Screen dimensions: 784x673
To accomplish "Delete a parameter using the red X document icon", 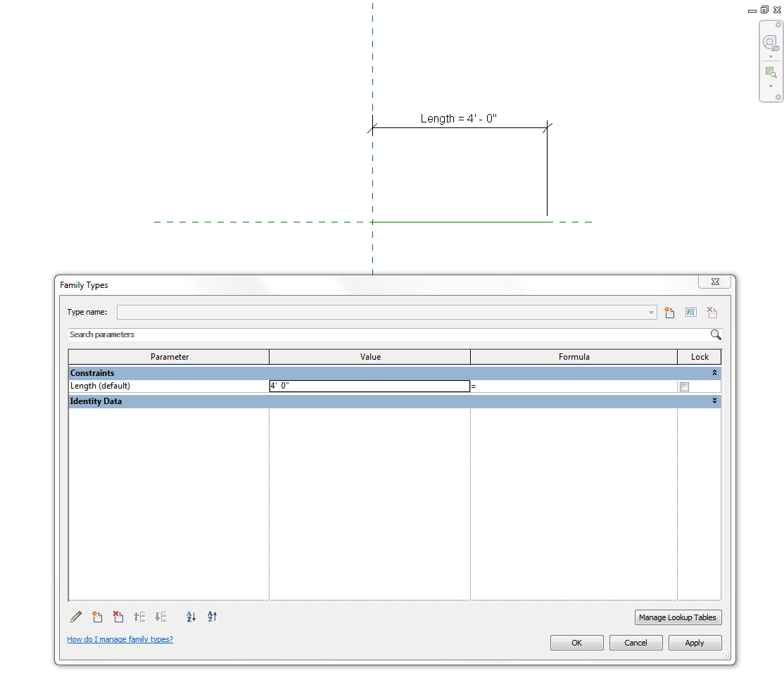I will click(118, 617).
